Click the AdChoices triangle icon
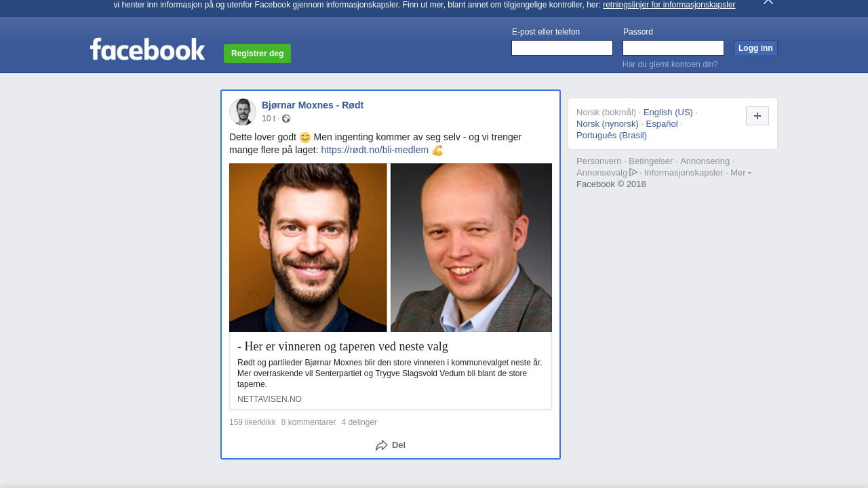Image resolution: width=868 pixels, height=488 pixels. coord(633,172)
